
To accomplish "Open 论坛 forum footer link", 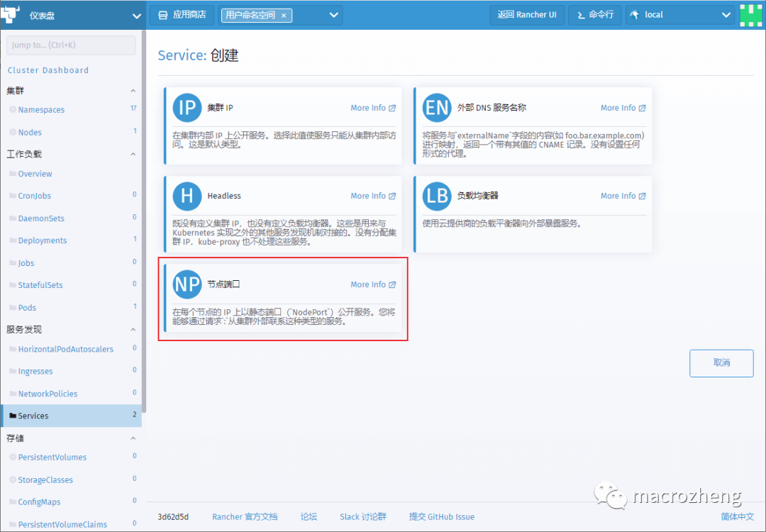I will tap(309, 517).
